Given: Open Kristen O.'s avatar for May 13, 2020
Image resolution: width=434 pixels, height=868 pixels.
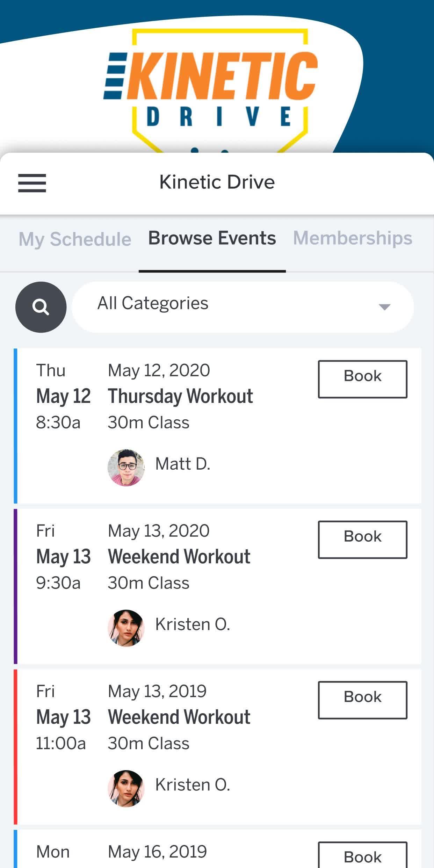Looking at the screenshot, I should [x=126, y=628].
